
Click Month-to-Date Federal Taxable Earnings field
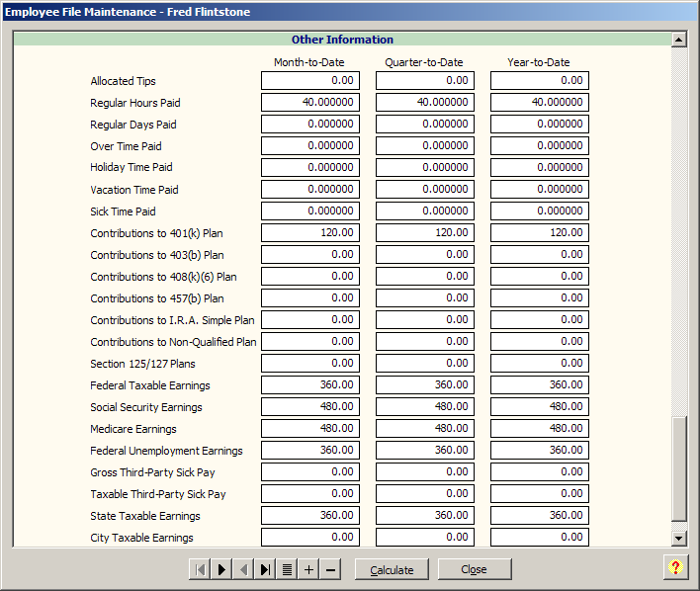tap(310, 385)
